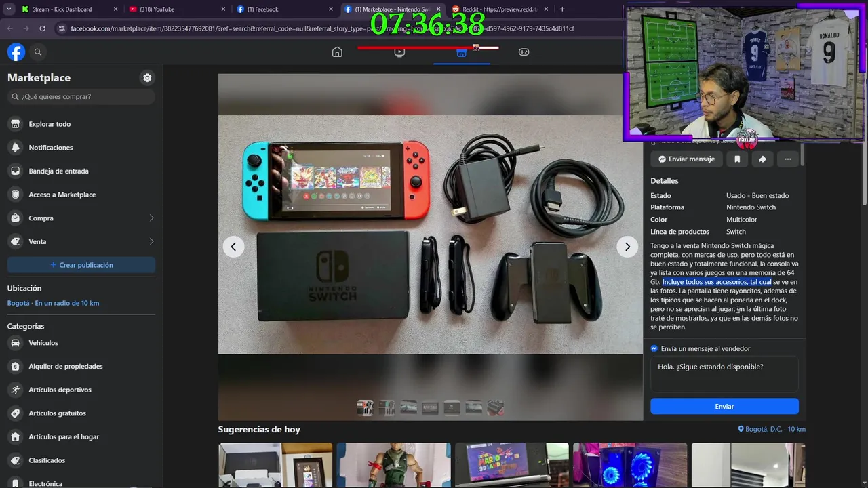
Task: Open the first suggested item card
Action: [275, 466]
